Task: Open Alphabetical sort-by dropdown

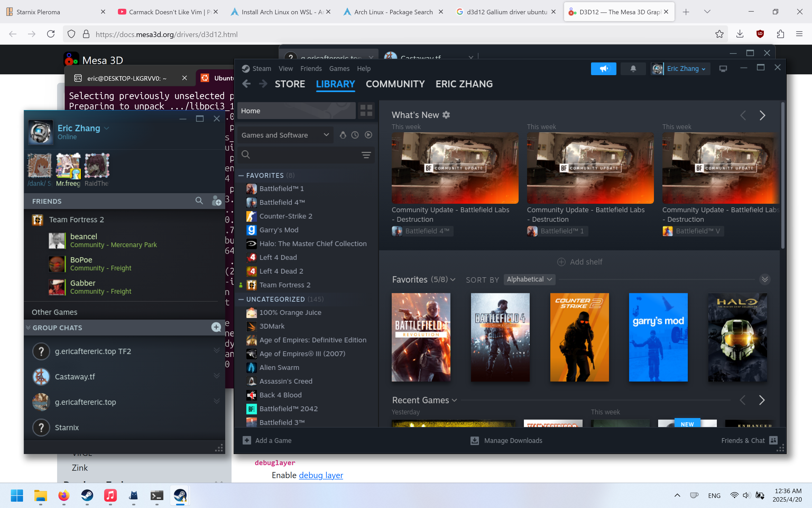Action: pyautogui.click(x=529, y=279)
